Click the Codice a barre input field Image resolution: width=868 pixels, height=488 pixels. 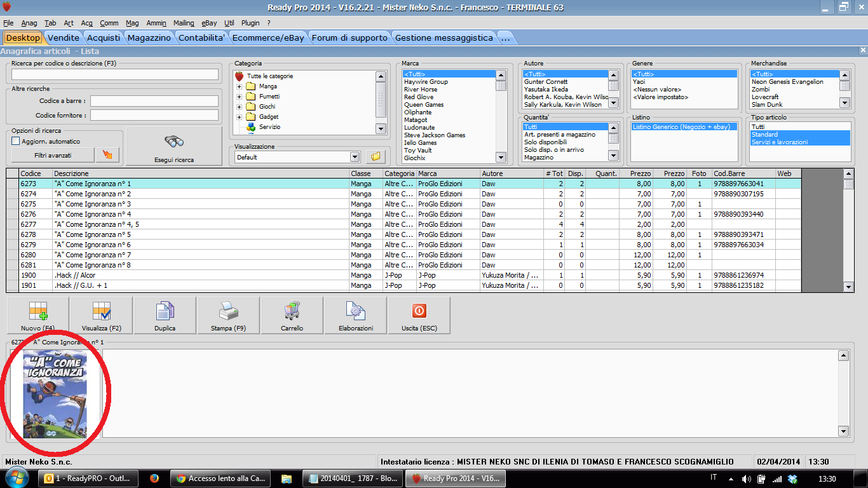tap(154, 101)
